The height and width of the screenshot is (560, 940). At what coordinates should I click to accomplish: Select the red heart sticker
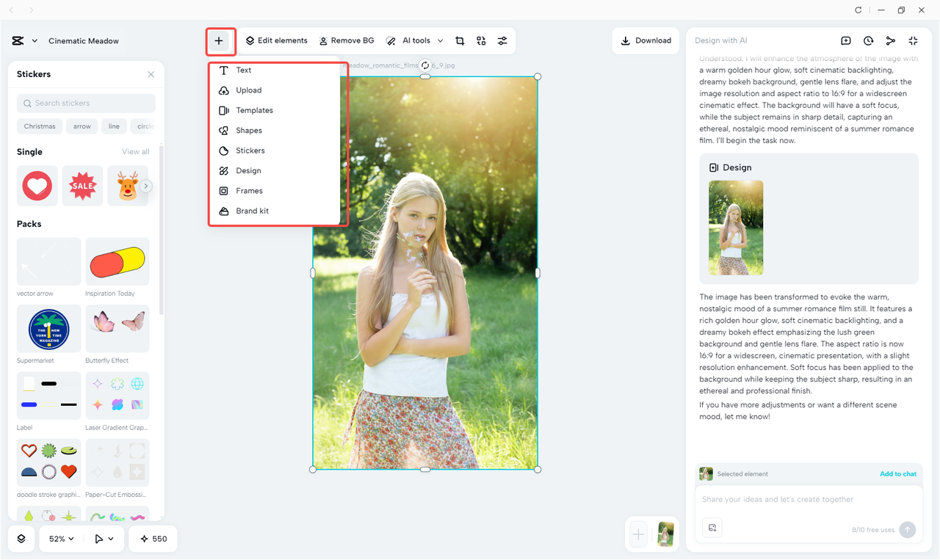click(x=37, y=186)
